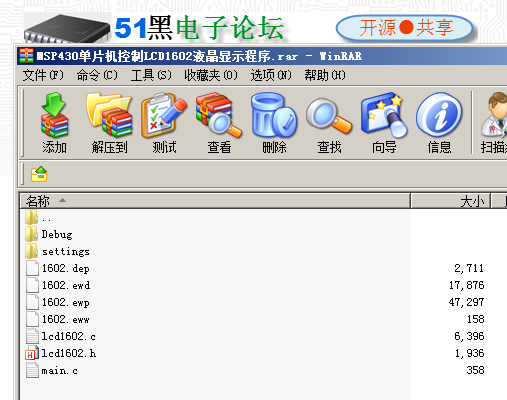Click the 开源●共享 banner button

click(405, 28)
